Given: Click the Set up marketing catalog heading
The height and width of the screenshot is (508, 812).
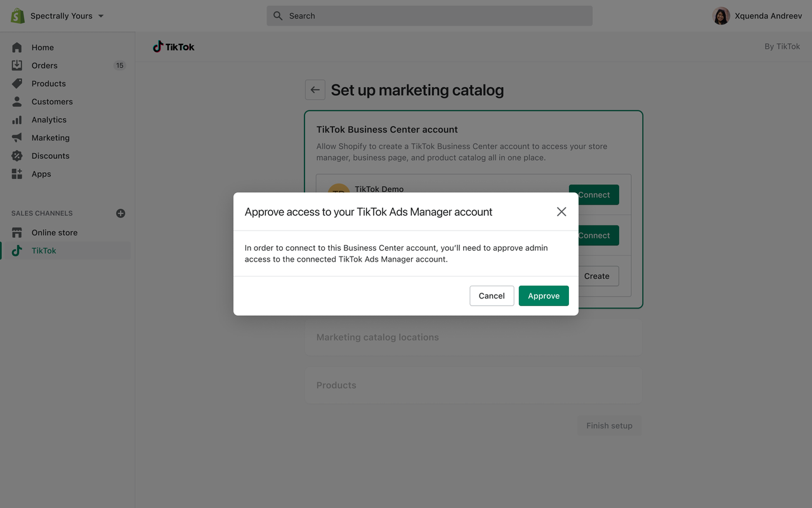Looking at the screenshot, I should pyautogui.click(x=417, y=90).
